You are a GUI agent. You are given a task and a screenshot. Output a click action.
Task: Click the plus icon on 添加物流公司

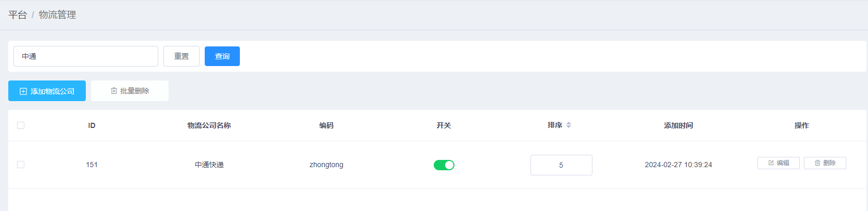pyautogui.click(x=23, y=91)
